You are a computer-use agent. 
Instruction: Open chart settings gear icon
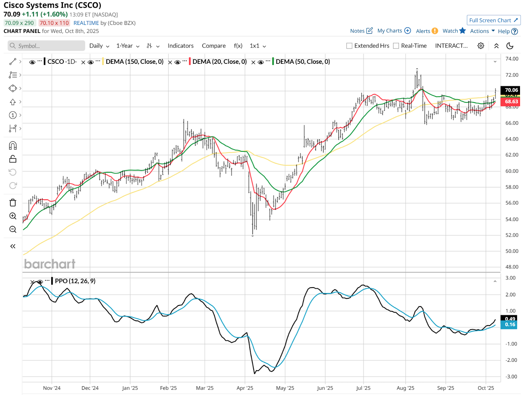coord(480,46)
